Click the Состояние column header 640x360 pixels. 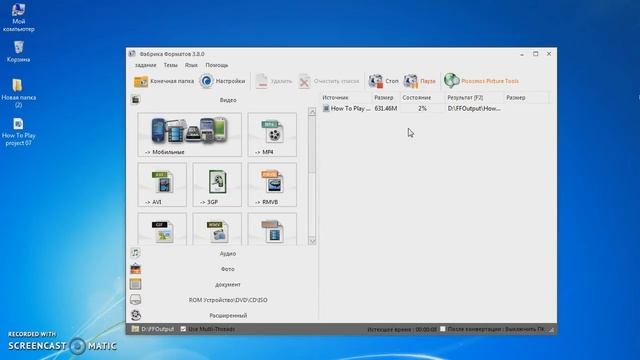coord(422,98)
